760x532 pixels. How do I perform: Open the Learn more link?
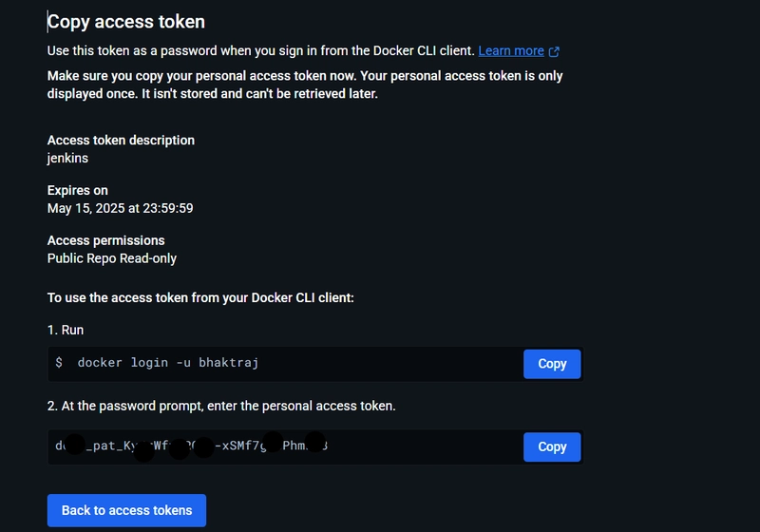[x=511, y=51]
